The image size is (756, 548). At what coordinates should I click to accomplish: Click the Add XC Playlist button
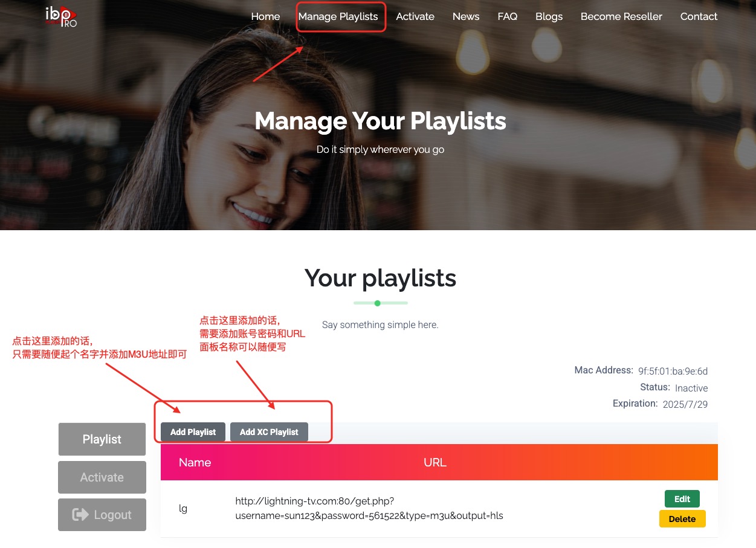(x=269, y=432)
